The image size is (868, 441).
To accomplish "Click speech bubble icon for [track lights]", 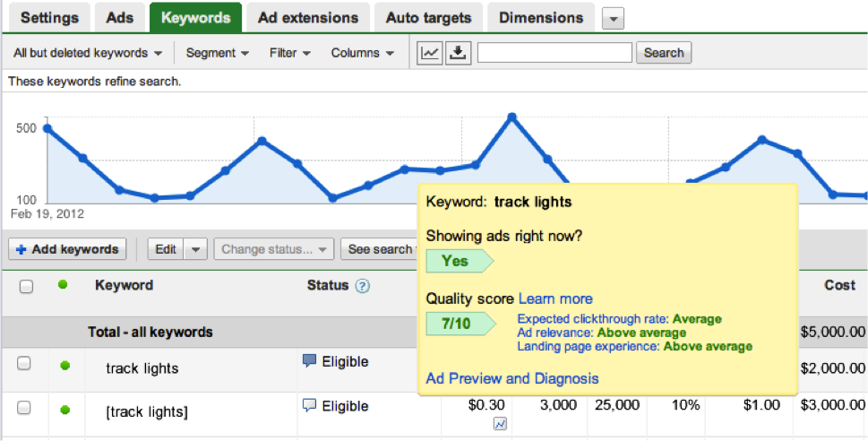I will point(310,405).
